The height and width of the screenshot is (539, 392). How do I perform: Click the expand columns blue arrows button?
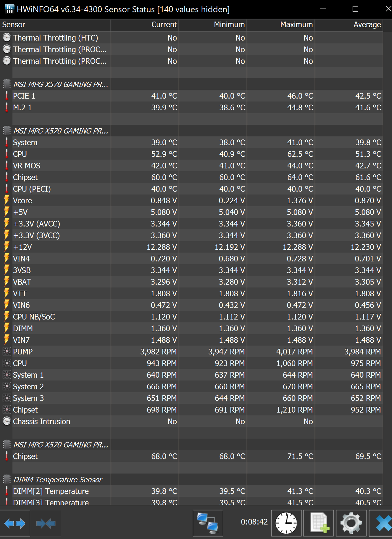coord(15,523)
